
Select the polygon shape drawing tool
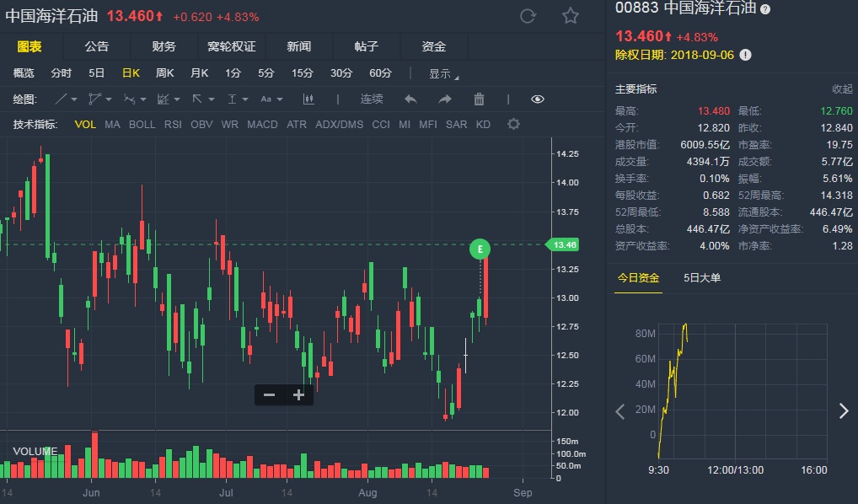tap(94, 99)
